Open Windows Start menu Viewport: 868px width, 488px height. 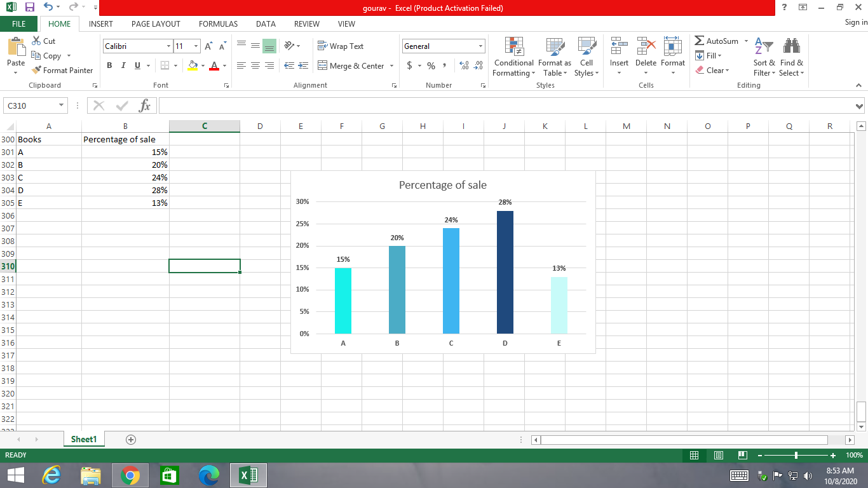point(15,475)
